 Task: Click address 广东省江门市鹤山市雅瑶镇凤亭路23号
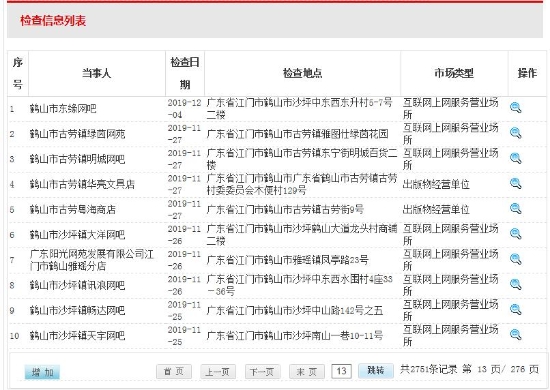288,260
